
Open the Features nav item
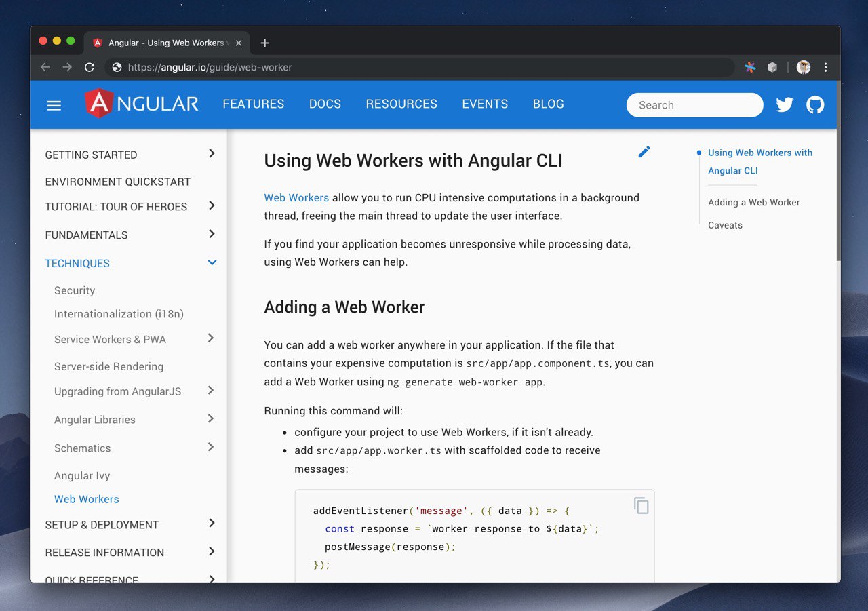[x=254, y=104]
